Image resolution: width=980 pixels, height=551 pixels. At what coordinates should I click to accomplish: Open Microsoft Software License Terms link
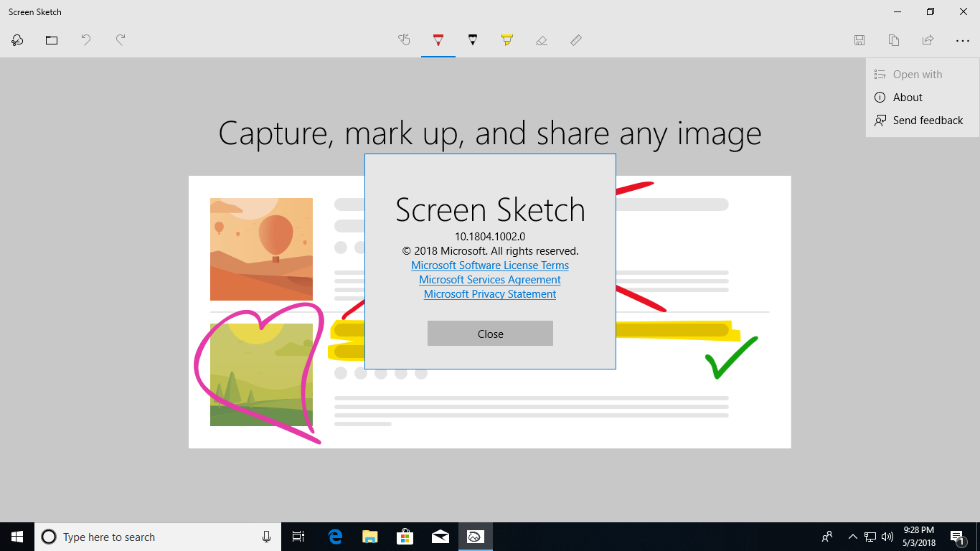pos(490,265)
